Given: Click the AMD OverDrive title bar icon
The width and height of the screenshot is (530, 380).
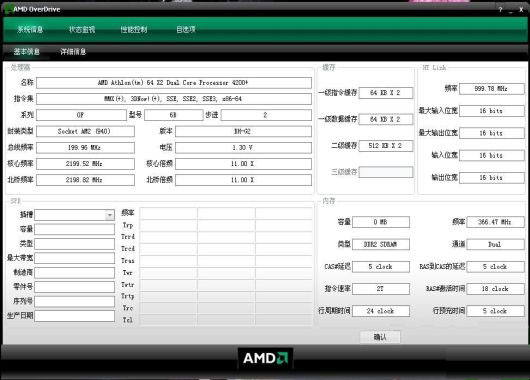Looking at the screenshot, I should tap(8, 9).
